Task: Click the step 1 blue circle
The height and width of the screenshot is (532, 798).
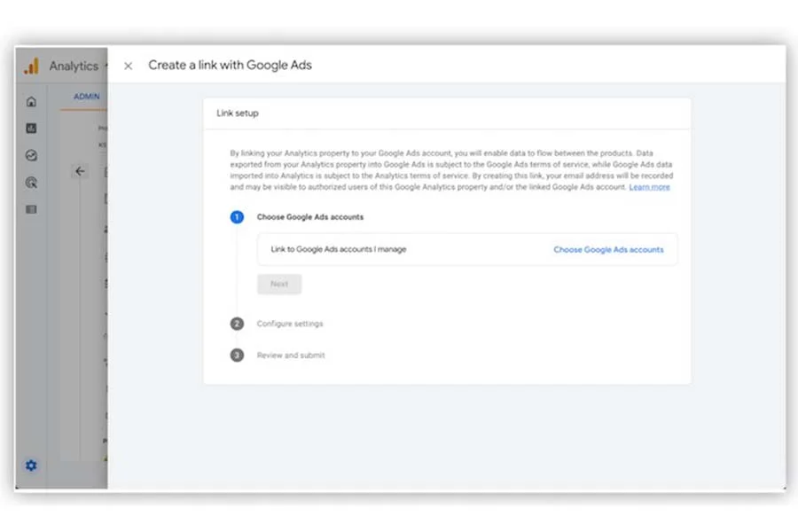Action: point(237,217)
